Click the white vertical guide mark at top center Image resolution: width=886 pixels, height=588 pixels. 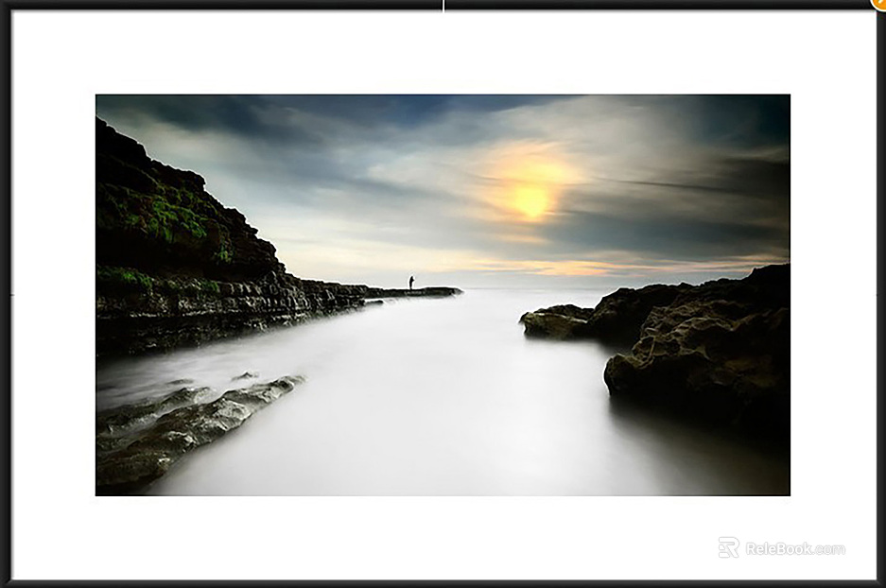(443, 5)
